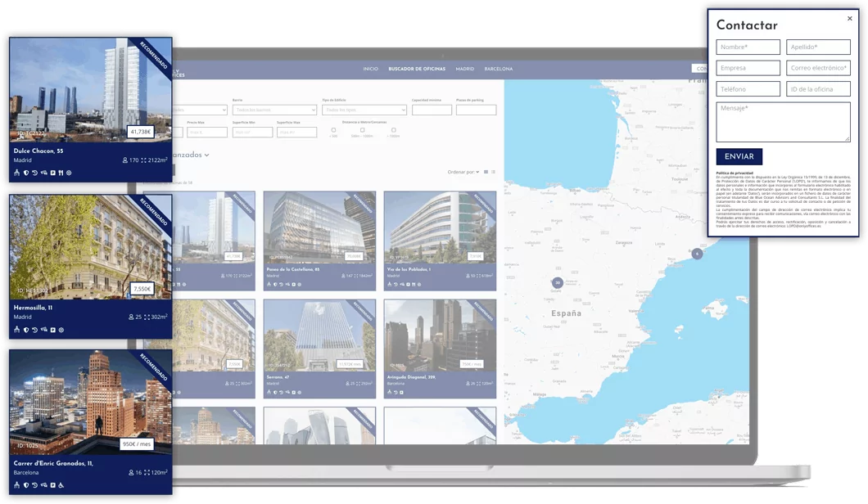Close the Contactar form with the X
This screenshot has height=504, width=868.
click(x=849, y=18)
